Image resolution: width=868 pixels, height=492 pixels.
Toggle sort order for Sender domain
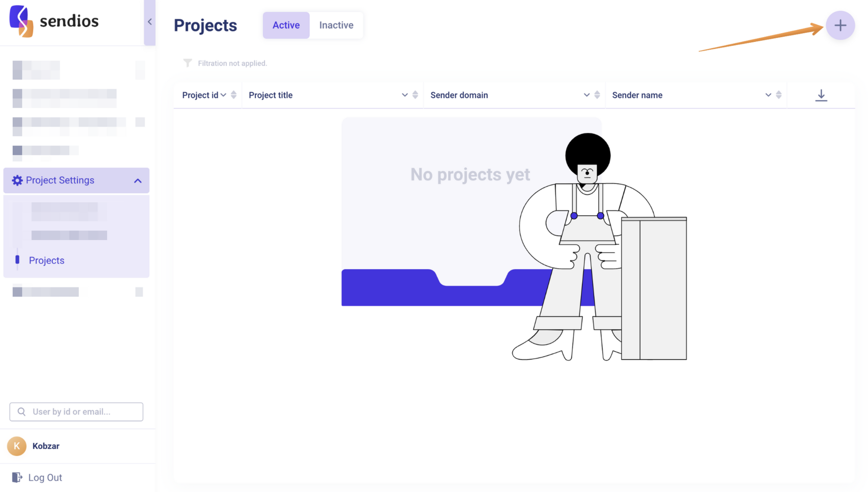click(597, 95)
